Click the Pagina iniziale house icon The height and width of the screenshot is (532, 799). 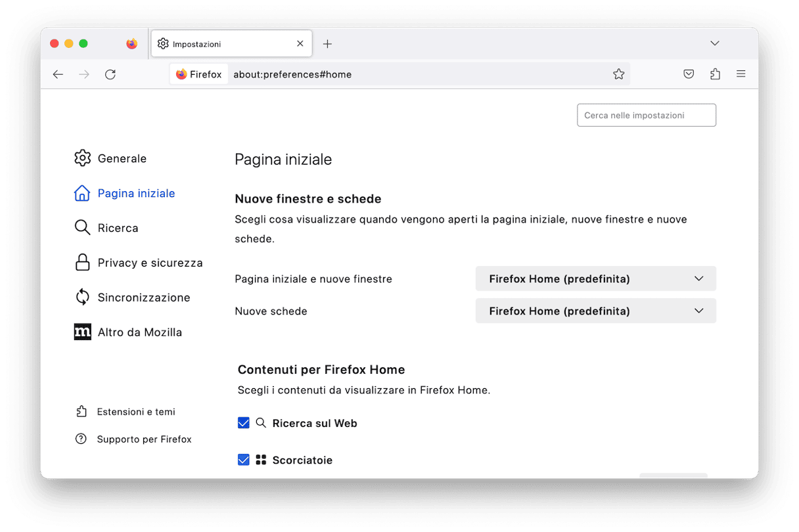click(x=82, y=193)
